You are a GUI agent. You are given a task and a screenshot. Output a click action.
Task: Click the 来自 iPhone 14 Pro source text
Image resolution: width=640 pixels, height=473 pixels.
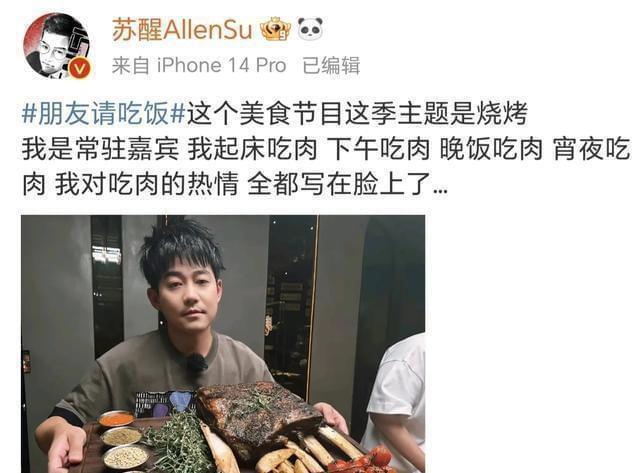[199, 66]
